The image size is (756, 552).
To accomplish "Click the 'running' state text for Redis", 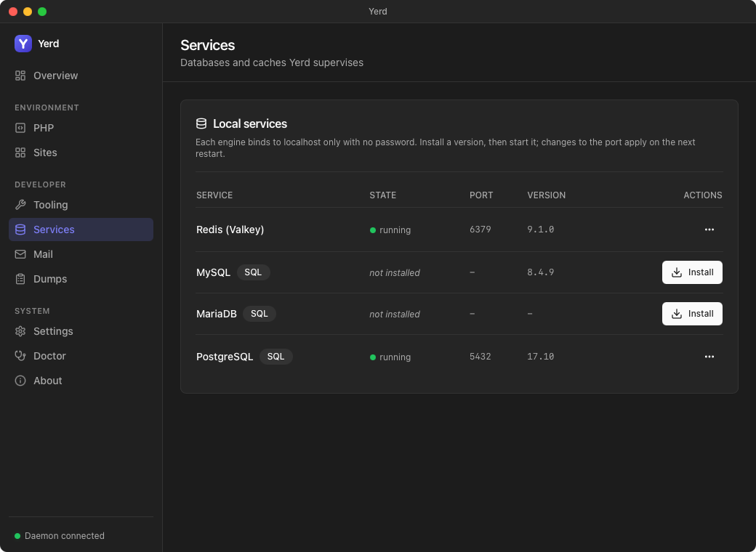I will coord(395,230).
